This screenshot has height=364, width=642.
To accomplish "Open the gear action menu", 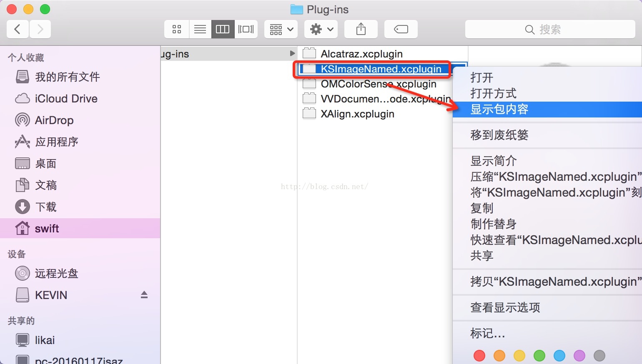I will tap(321, 29).
